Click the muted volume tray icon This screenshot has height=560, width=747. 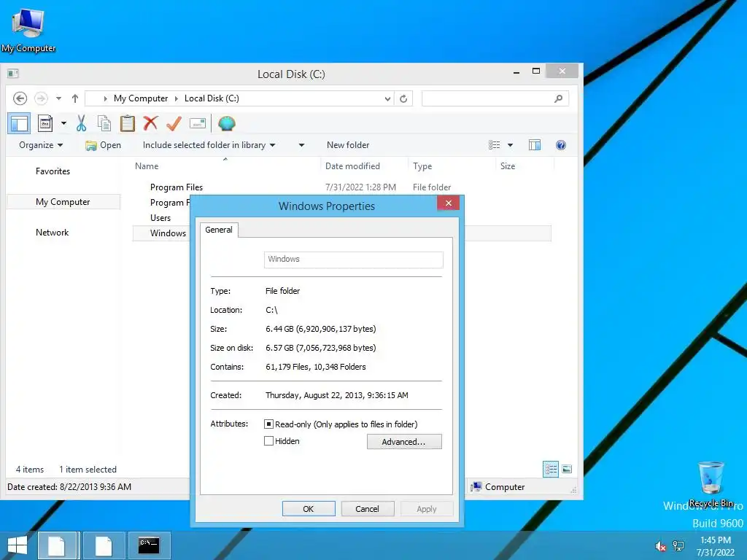point(660,546)
